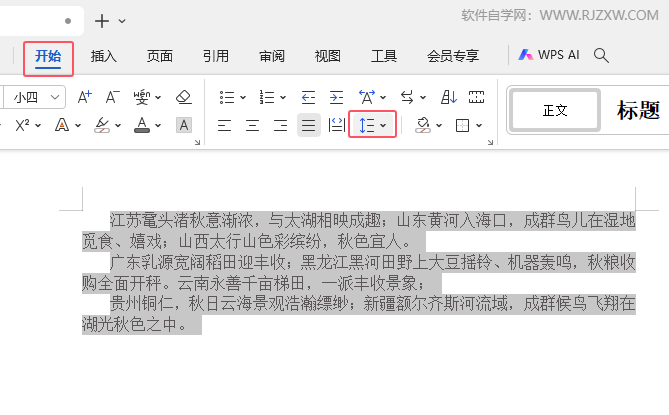Apply the 标题 style
The height and width of the screenshot is (415, 669).
click(x=638, y=110)
